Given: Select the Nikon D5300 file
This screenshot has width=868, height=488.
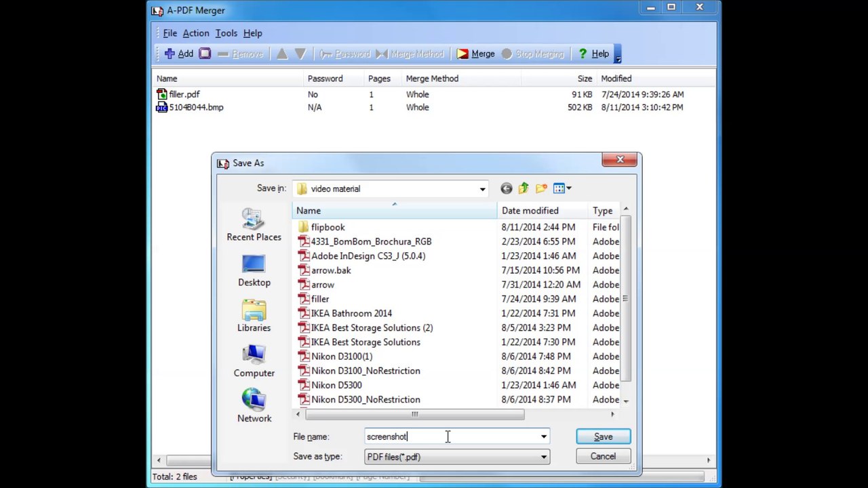Looking at the screenshot, I should click(330, 385).
